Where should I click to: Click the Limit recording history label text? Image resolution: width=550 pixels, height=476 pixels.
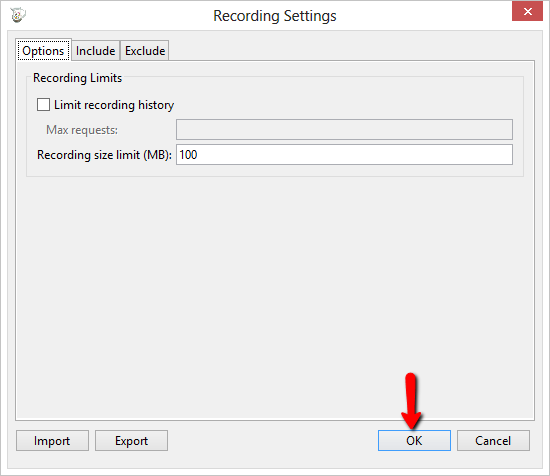coord(114,105)
